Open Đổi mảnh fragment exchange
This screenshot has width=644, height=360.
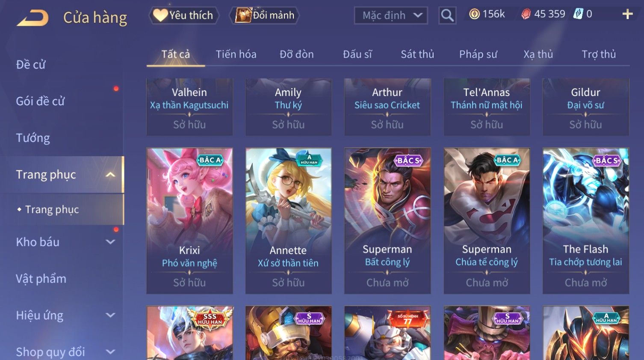[264, 15]
